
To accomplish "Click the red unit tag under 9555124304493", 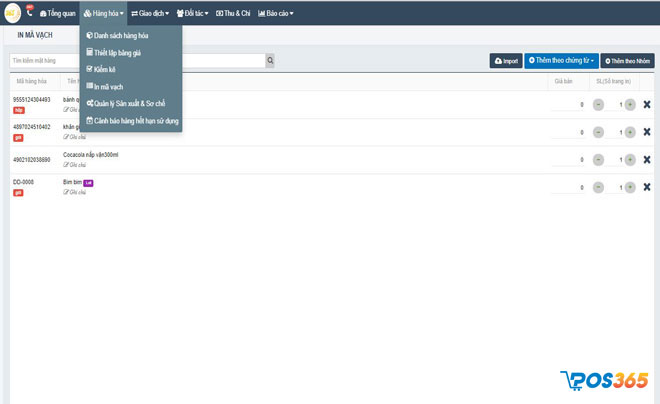I will tap(19, 110).
